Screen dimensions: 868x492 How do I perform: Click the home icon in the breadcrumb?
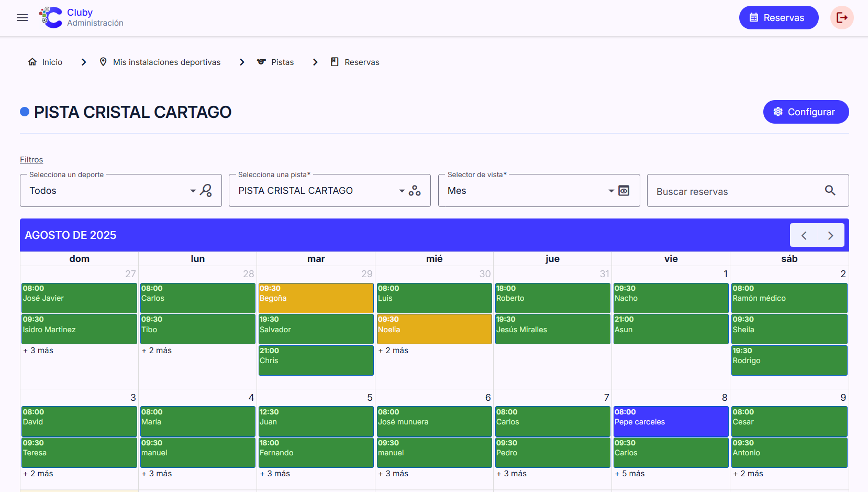coord(32,62)
